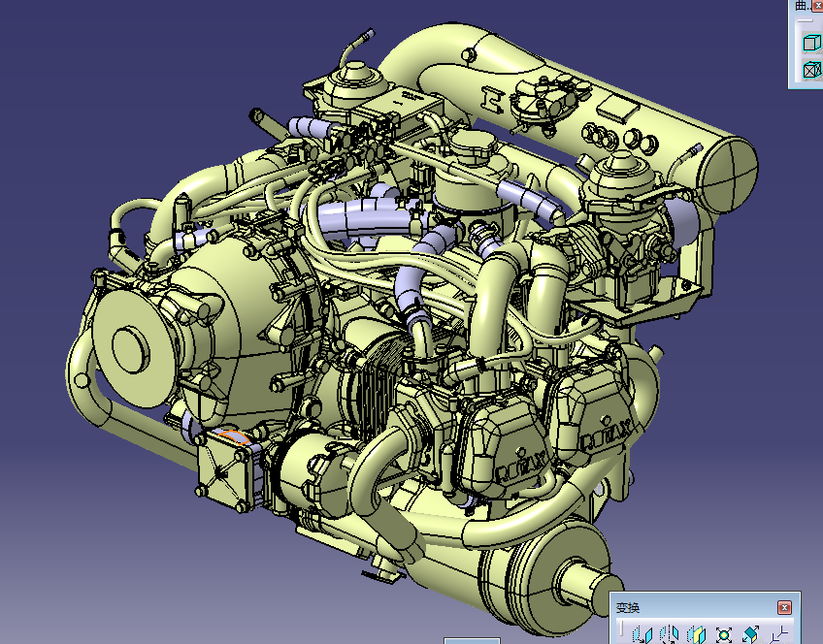
Task: Click the shaded cube icon in top-right panel
Action: click(x=810, y=43)
